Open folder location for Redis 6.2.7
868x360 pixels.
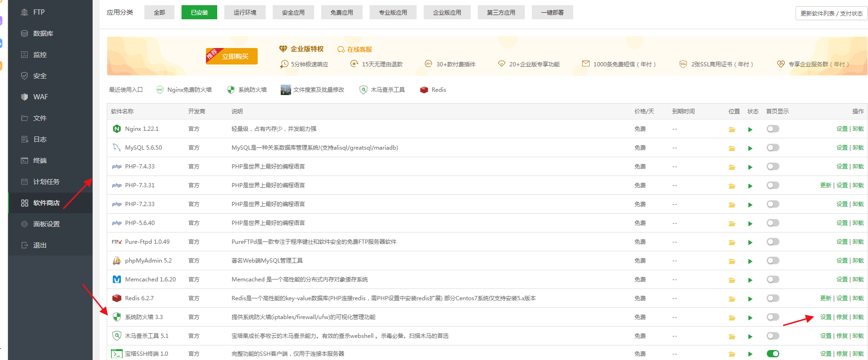[x=732, y=299]
